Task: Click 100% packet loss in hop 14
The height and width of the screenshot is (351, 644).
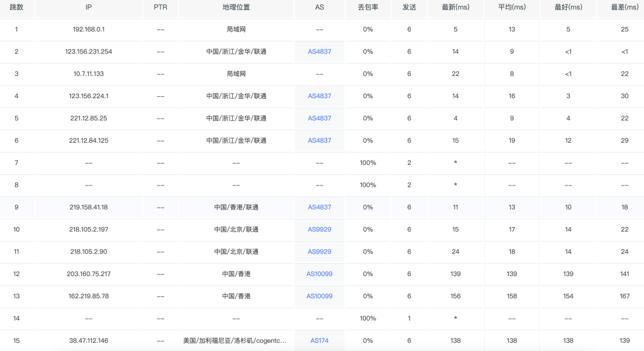Action: coord(367,318)
